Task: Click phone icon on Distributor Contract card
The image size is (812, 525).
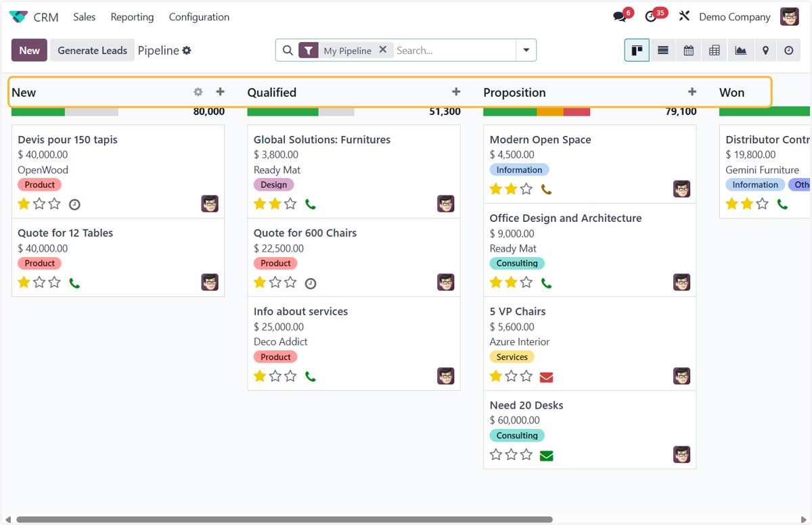Action: click(782, 204)
